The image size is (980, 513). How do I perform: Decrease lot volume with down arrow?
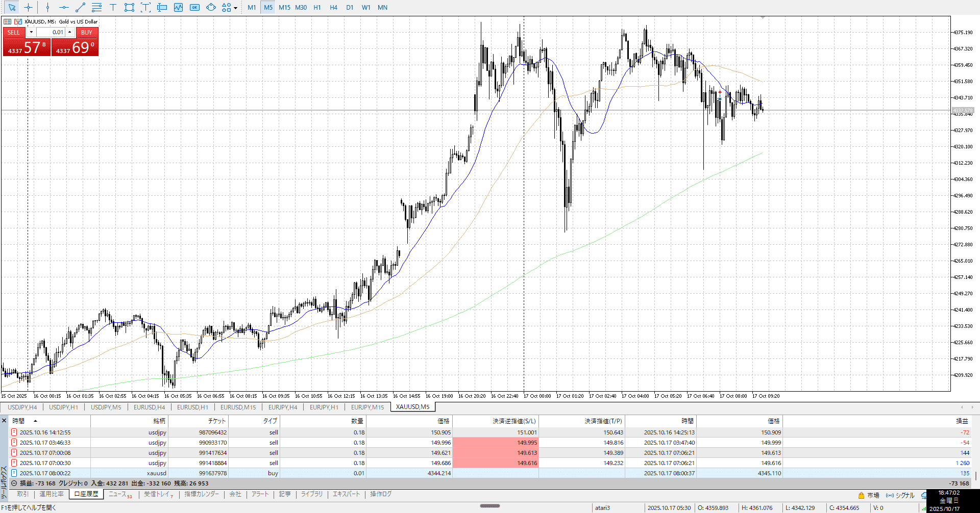tap(31, 32)
